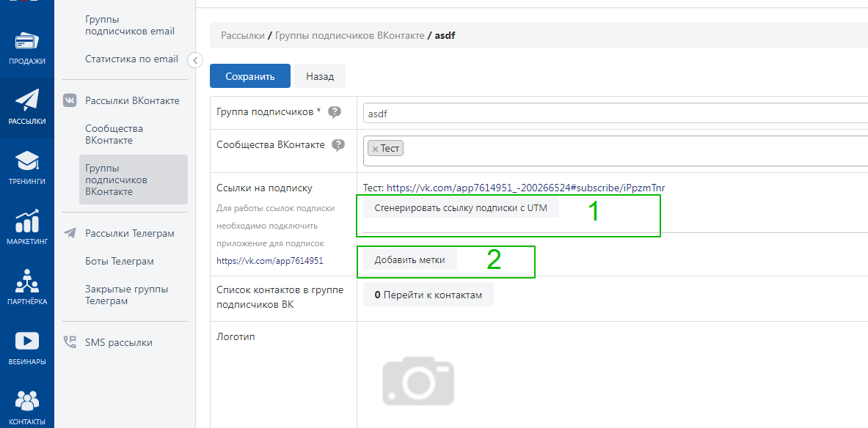
Task: Open the Вебинары play icon
Action: [x=27, y=342]
